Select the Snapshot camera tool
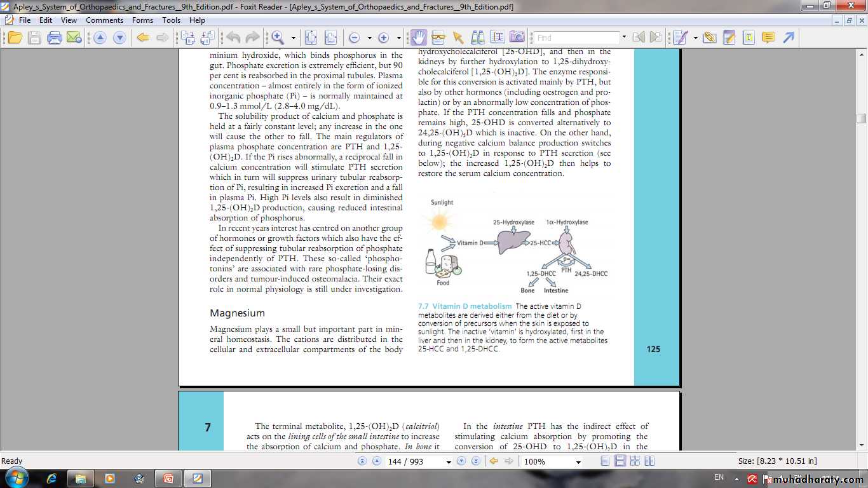Screen dimensions: 868x488 point(517,37)
